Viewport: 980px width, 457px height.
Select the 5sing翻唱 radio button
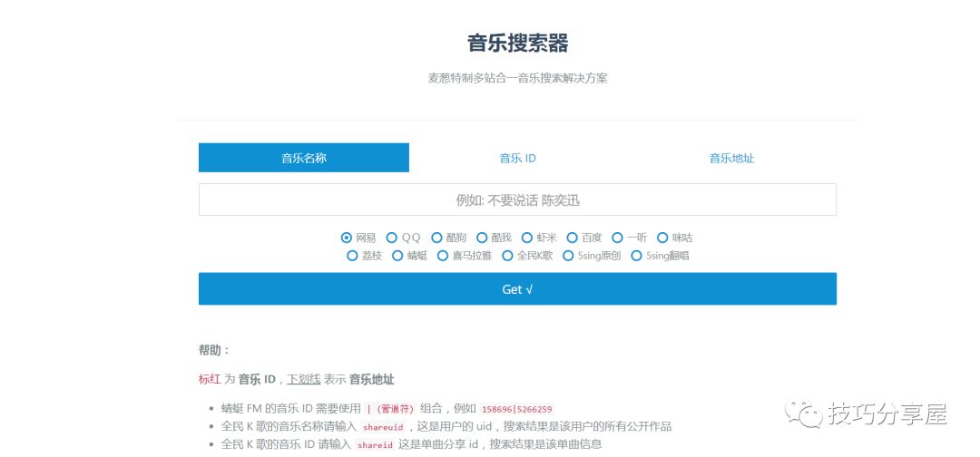[636, 256]
